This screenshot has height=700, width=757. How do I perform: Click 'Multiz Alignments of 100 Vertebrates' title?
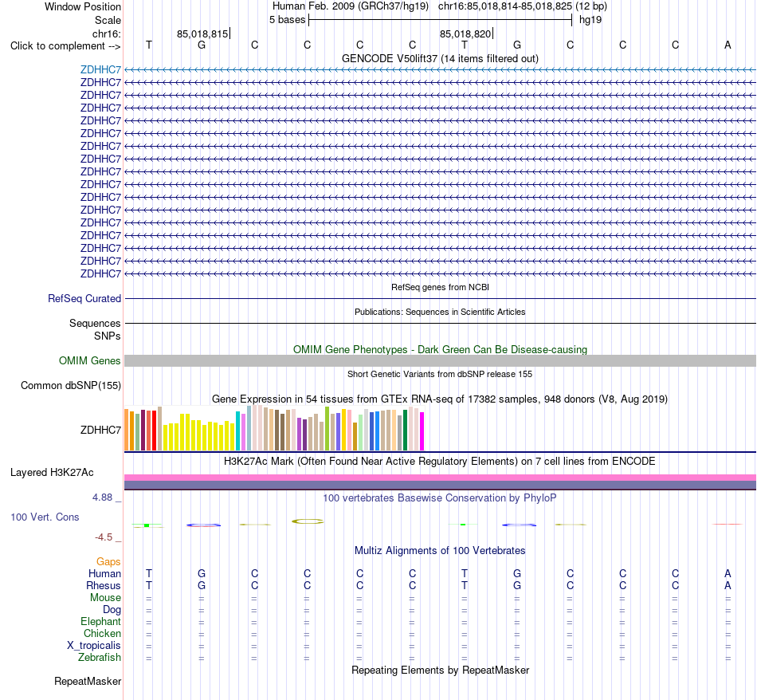click(440, 550)
